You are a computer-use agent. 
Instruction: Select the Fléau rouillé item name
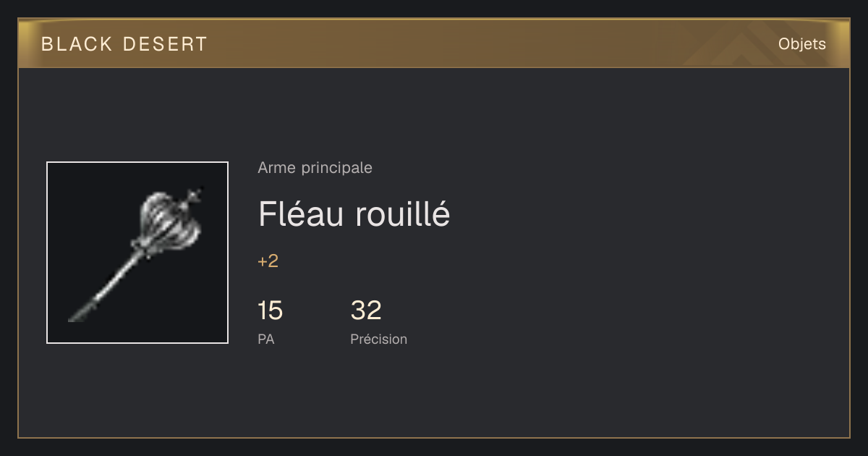[x=354, y=214]
